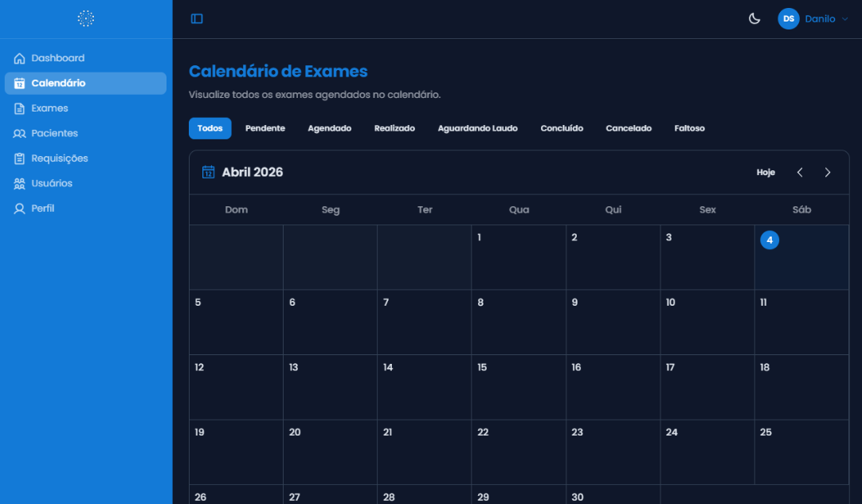862x504 pixels.
Task: Select day 5 in the calendar
Action: click(237, 322)
